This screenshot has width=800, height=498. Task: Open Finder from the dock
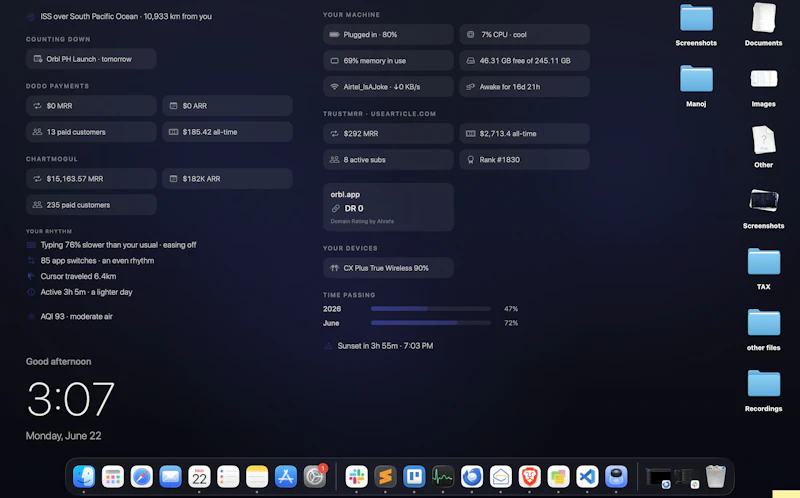pos(84,477)
